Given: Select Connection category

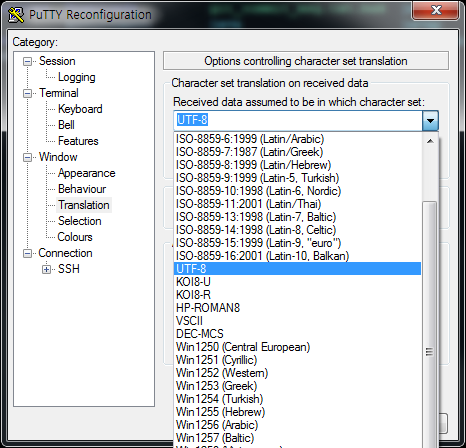Looking at the screenshot, I should 65,253.
